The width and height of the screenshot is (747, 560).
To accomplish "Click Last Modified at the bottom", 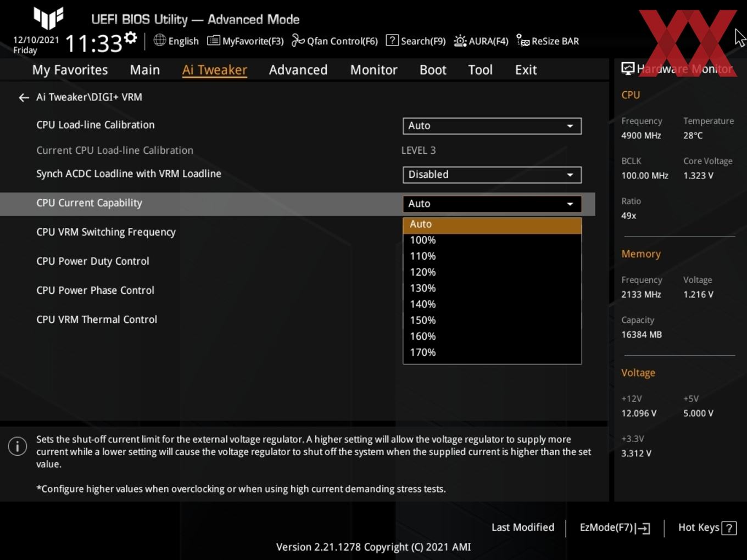I will pos(523,527).
